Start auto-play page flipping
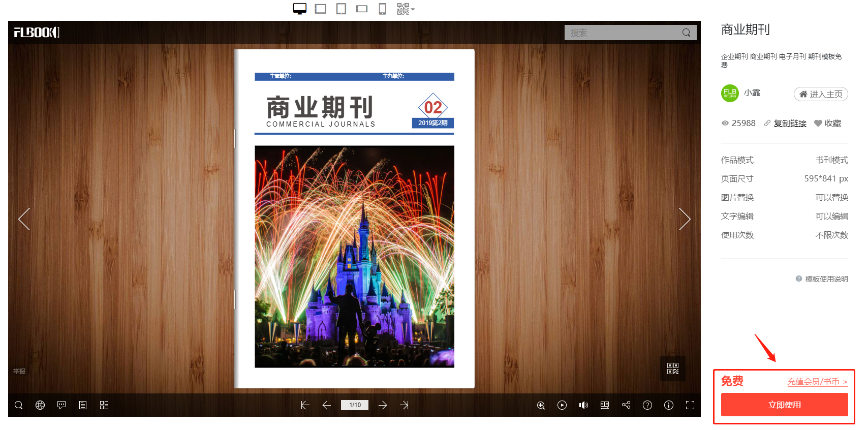Image resolution: width=868 pixels, height=430 pixels. point(562,405)
